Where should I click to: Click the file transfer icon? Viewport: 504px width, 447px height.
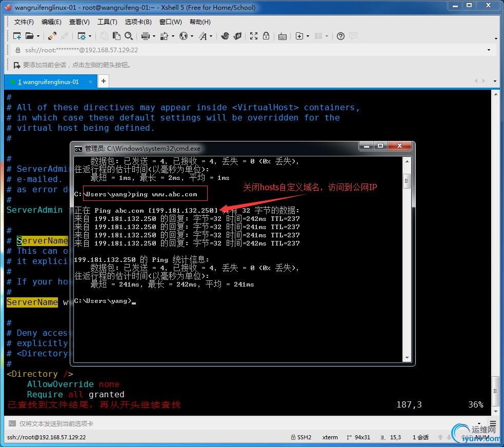[x=164, y=36]
